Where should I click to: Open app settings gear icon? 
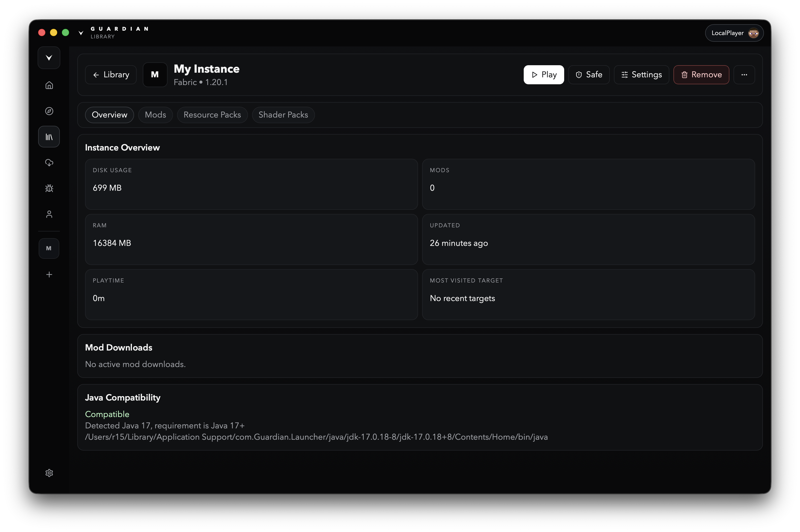[49, 473]
